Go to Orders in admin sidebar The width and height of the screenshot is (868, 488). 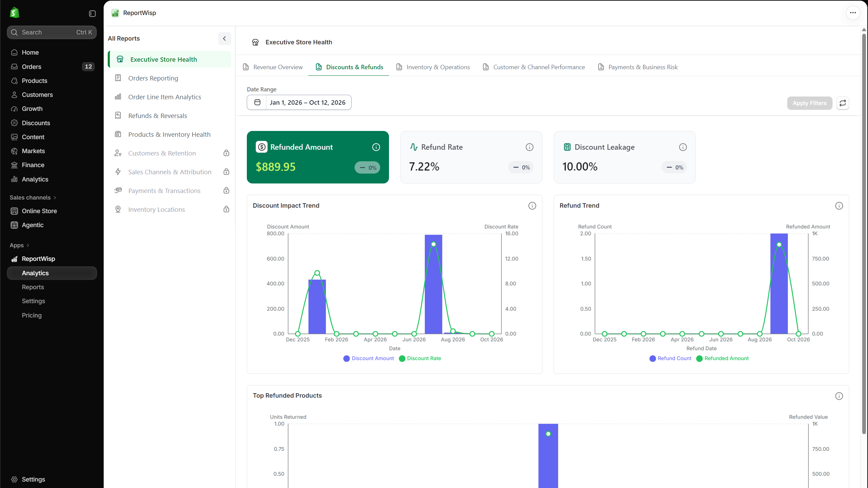(52, 66)
